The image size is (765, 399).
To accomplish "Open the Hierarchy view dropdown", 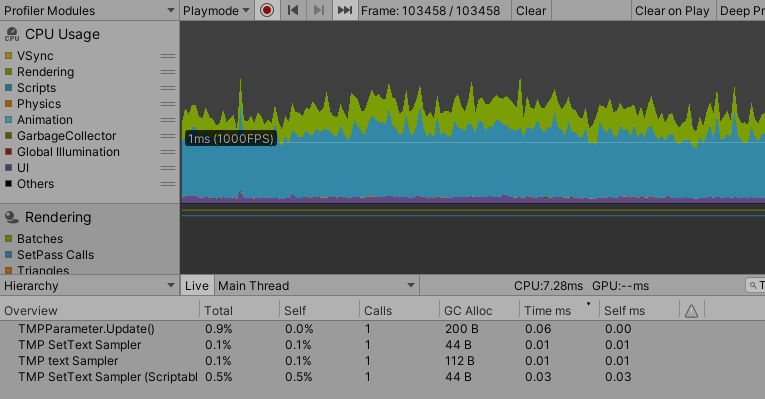I will coord(89,286).
